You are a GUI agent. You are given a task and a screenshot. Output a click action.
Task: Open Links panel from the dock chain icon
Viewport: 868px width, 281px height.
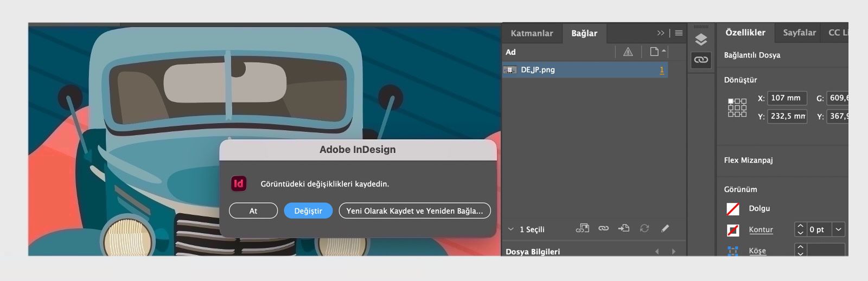[x=701, y=60]
